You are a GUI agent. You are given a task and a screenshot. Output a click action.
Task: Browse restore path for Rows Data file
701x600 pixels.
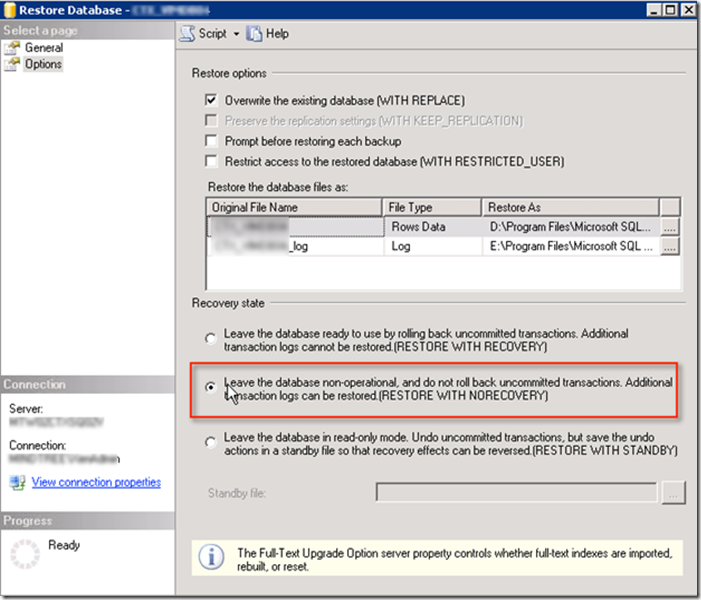pos(670,227)
